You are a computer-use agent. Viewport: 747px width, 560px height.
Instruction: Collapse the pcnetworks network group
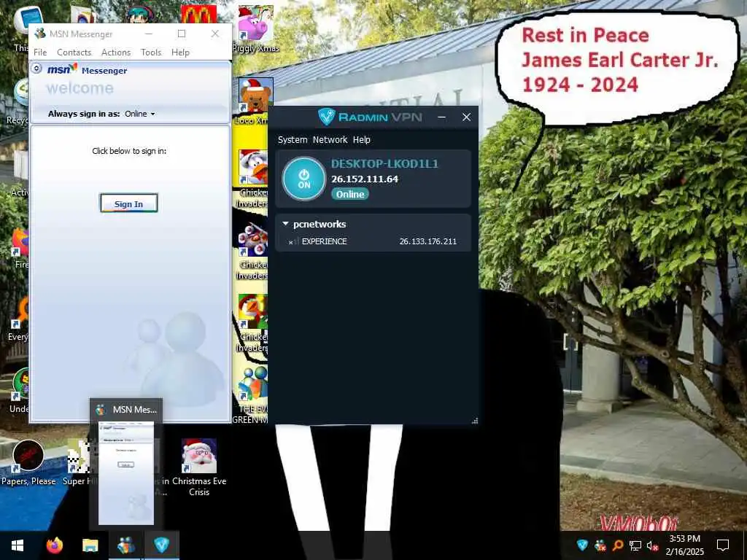point(285,223)
